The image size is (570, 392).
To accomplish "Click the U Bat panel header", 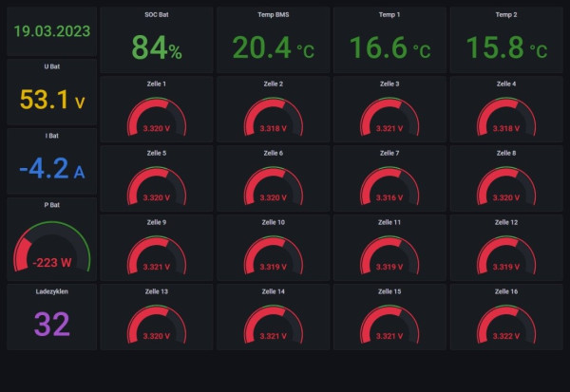I will 51,66.
